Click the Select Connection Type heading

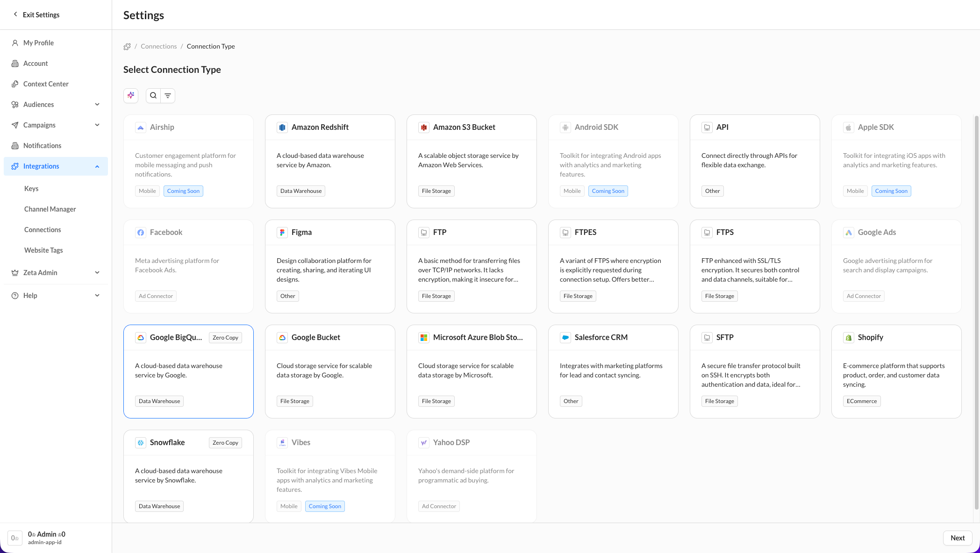point(172,70)
